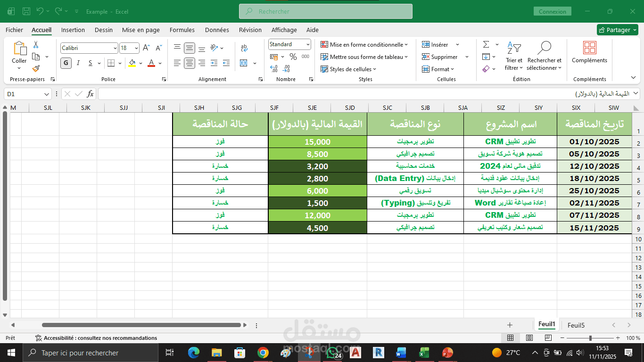This screenshot has width=644, height=362.
Task: Add a decimal place
Action: tap(274, 69)
